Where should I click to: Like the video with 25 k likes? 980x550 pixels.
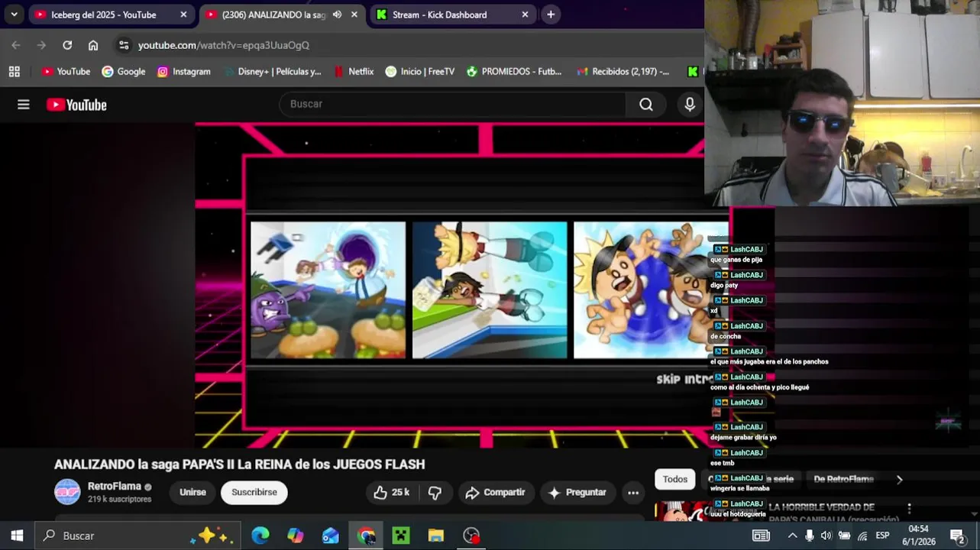[391, 493]
